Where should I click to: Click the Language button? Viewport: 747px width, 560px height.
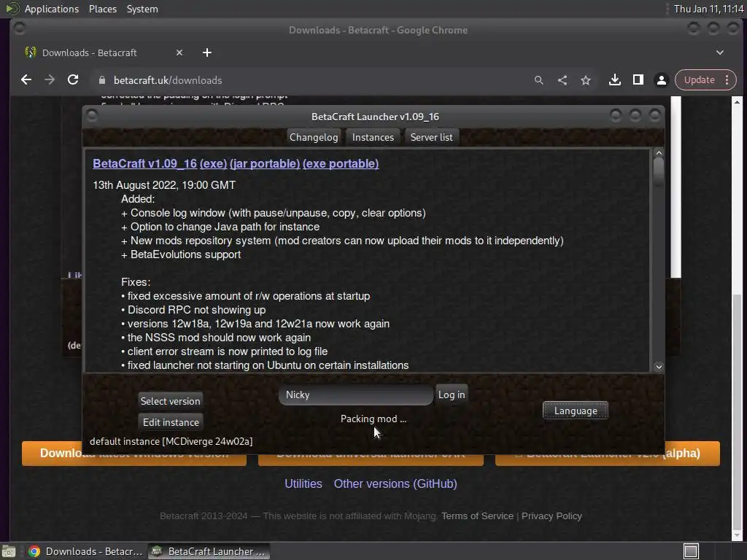pyautogui.click(x=575, y=411)
